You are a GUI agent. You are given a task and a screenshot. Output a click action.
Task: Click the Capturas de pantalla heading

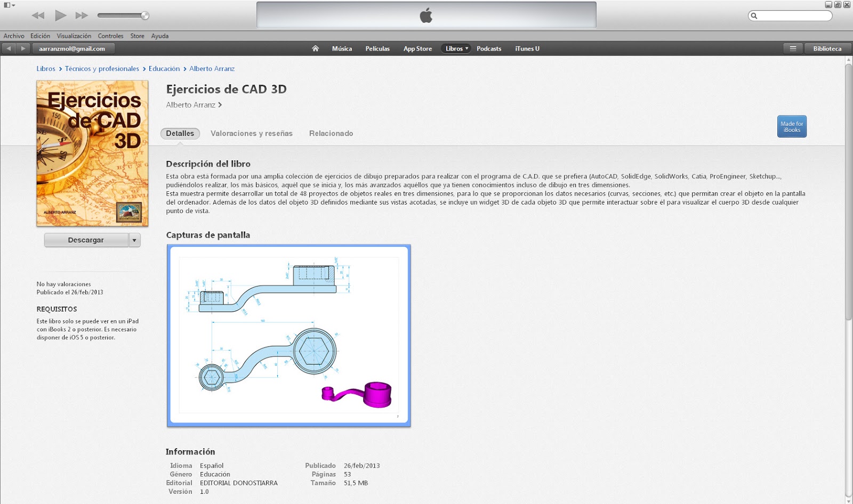208,235
